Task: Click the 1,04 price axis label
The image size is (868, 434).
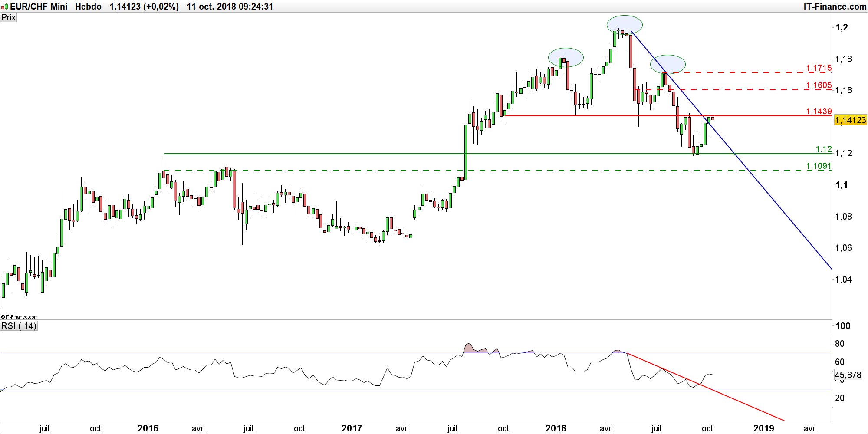Action: click(x=844, y=279)
